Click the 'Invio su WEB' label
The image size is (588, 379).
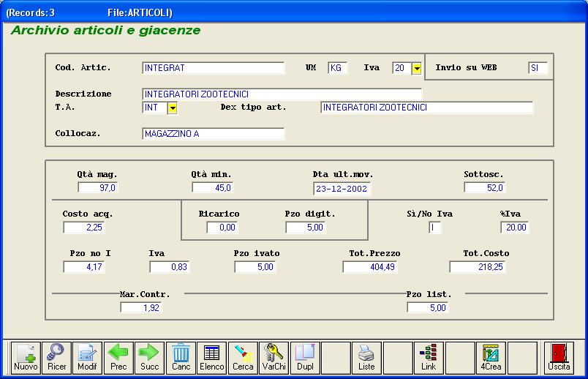pos(466,68)
